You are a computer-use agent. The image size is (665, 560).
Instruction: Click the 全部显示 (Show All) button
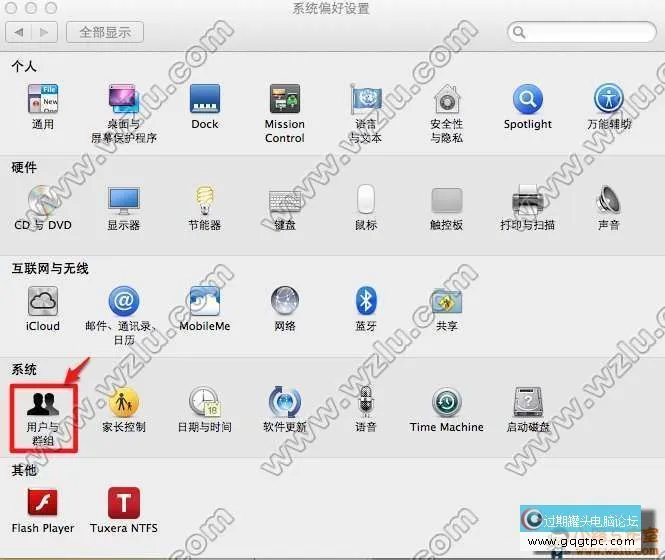105,32
